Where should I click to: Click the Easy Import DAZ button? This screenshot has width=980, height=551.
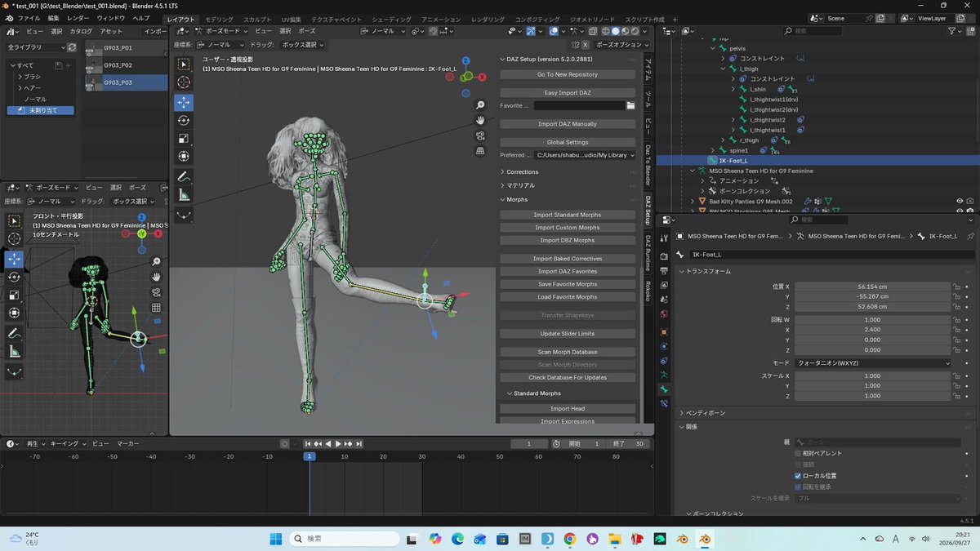click(x=568, y=92)
